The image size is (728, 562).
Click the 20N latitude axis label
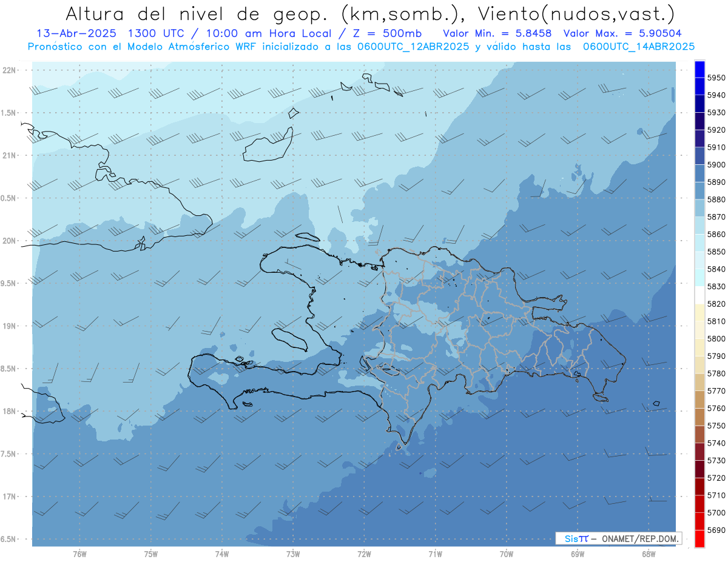pos(9,241)
